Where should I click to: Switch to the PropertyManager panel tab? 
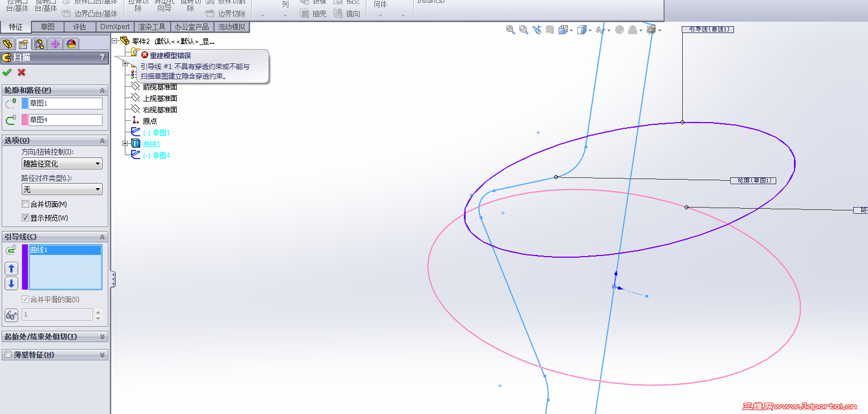[23, 44]
